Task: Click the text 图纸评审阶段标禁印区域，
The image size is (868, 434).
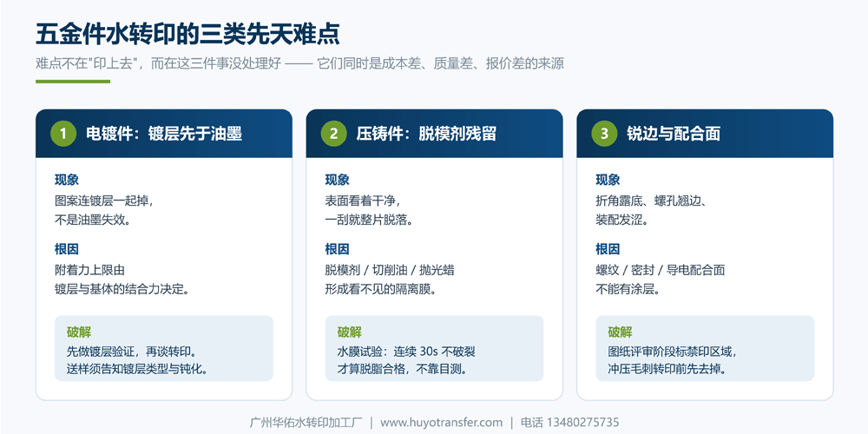Action: tap(674, 352)
